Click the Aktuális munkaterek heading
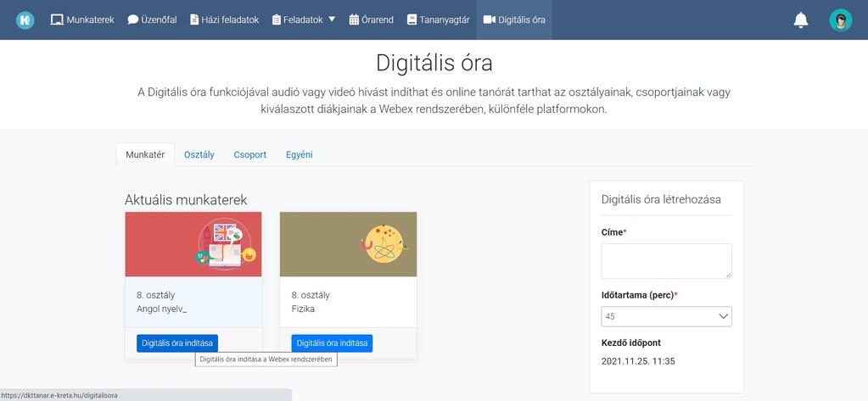This screenshot has width=868, height=401. click(186, 200)
